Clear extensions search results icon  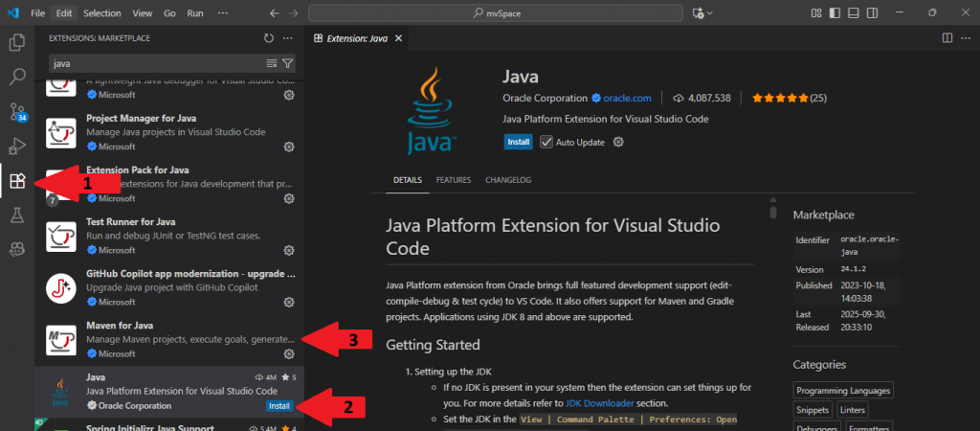(x=272, y=63)
